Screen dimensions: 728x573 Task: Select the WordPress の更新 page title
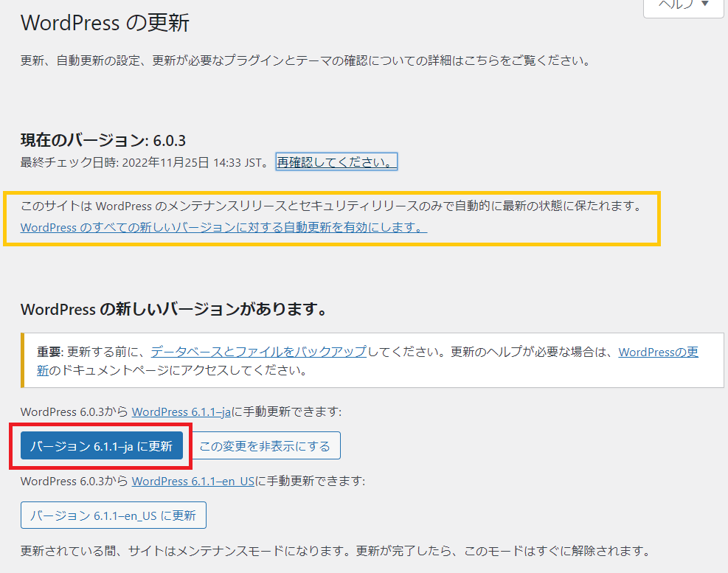pos(105,23)
